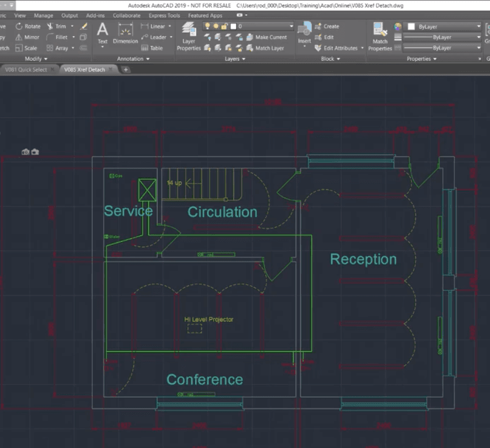Open the Layer Properties manager
Viewport: 490px width, 448px height.
(189, 36)
